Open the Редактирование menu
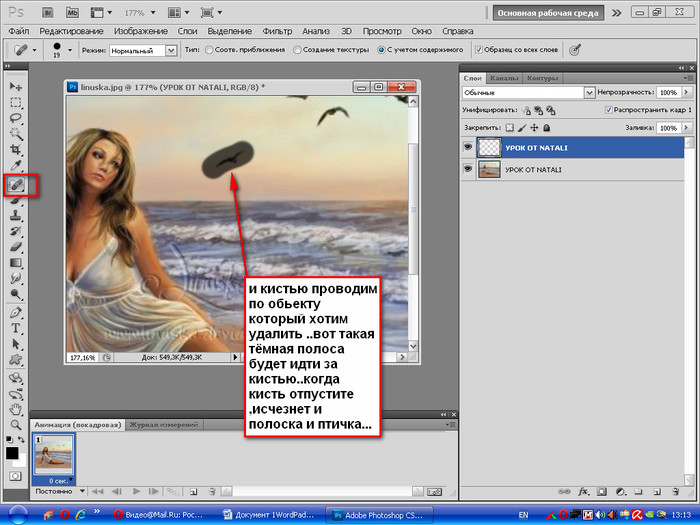The width and height of the screenshot is (700, 525). point(71,31)
